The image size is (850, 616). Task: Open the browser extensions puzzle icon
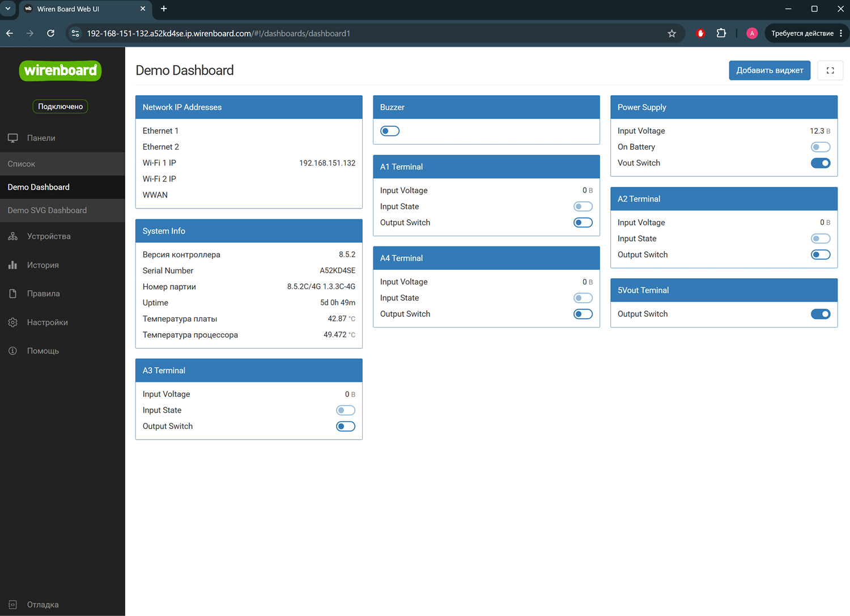[721, 33]
